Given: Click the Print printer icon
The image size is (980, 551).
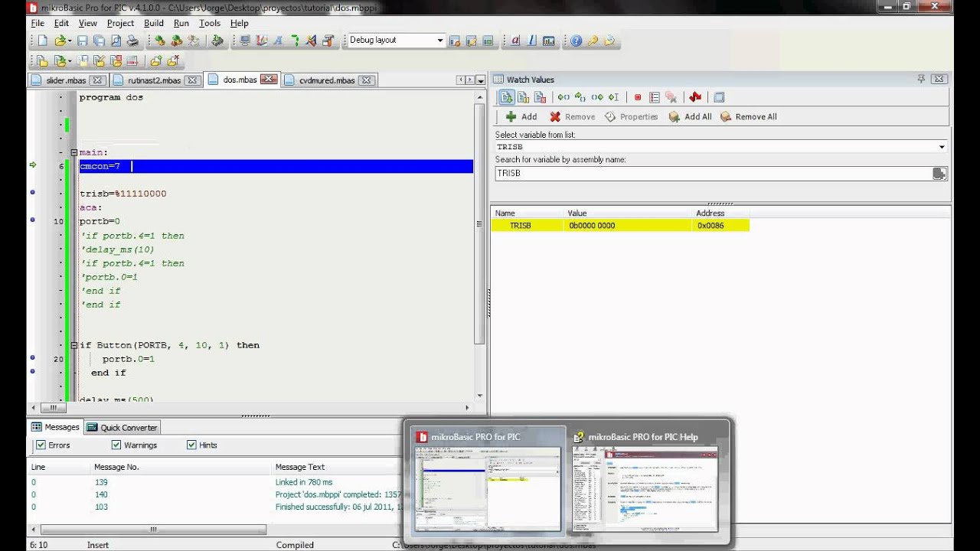Looking at the screenshot, I should pyautogui.click(x=132, y=40).
